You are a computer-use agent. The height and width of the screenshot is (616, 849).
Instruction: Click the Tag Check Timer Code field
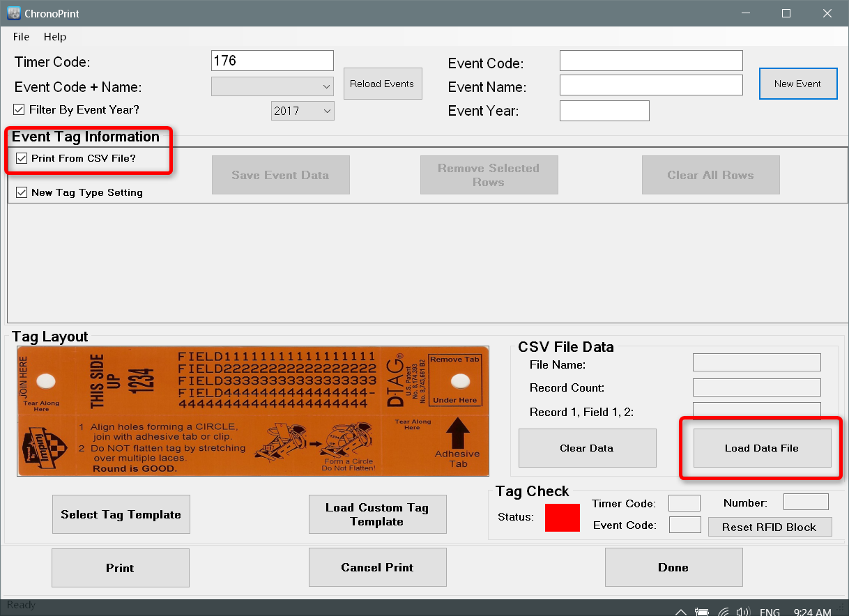pos(684,502)
